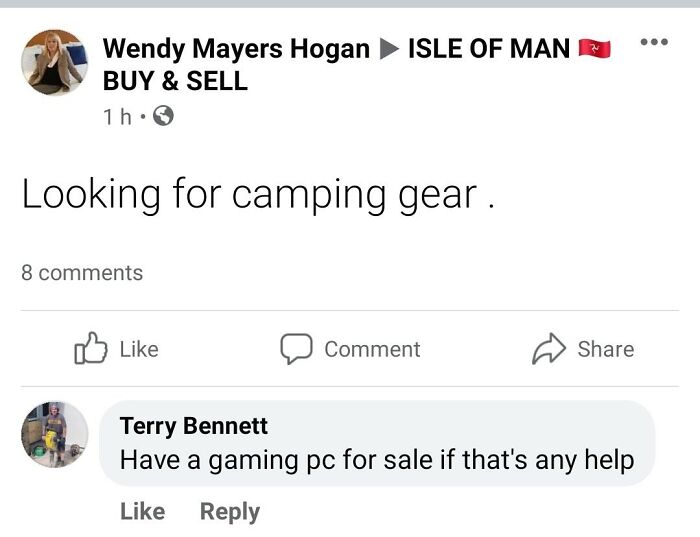Click the triangle arrow between name and group
Viewport: 700px width, 537px height.
coord(388,48)
